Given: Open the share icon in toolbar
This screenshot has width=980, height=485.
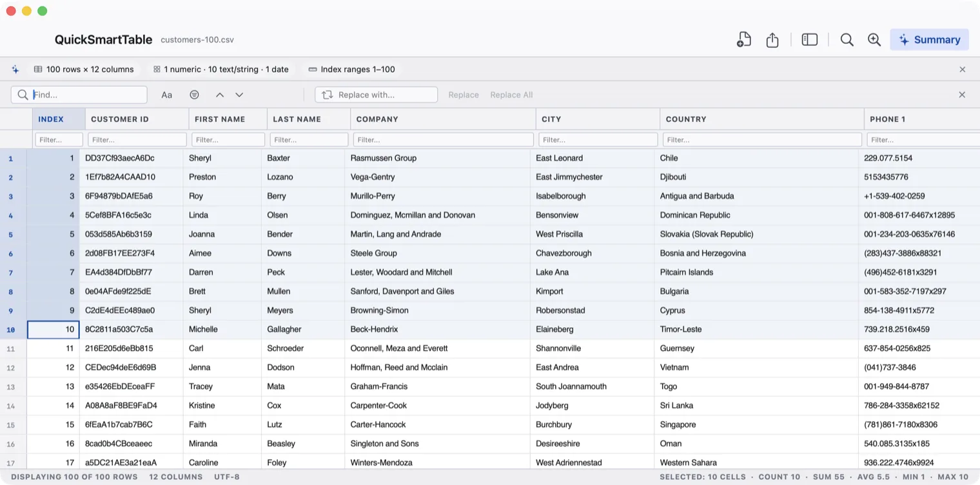Looking at the screenshot, I should point(772,40).
